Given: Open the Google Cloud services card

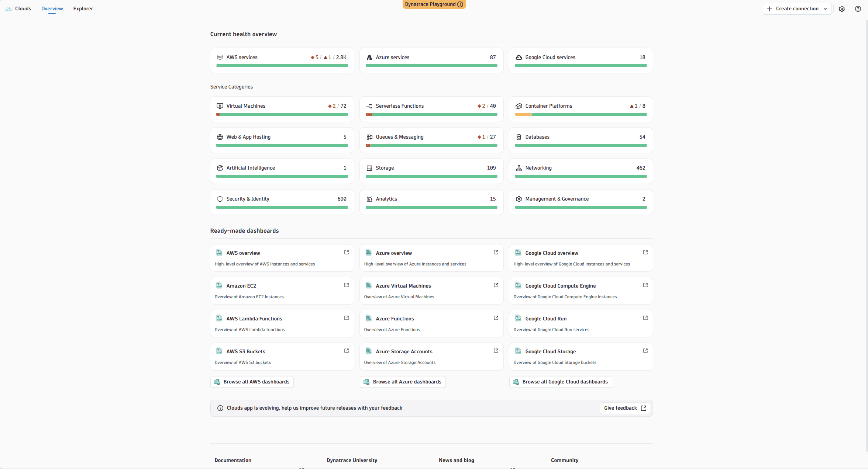Looking at the screenshot, I should [x=581, y=60].
